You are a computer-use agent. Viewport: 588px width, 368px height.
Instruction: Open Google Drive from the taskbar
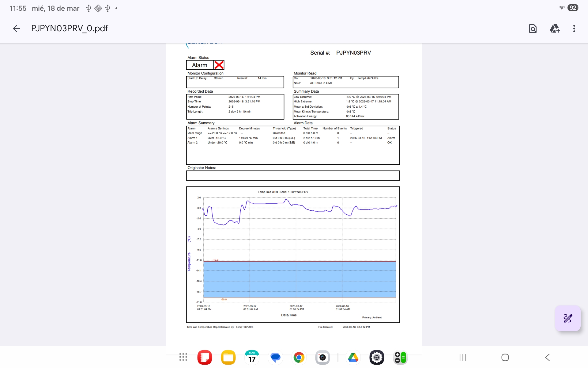353,357
